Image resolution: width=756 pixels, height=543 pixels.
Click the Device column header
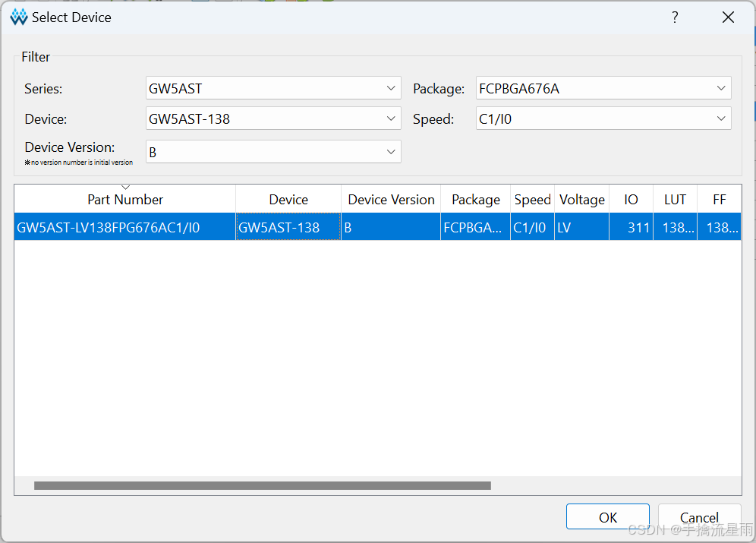point(288,199)
